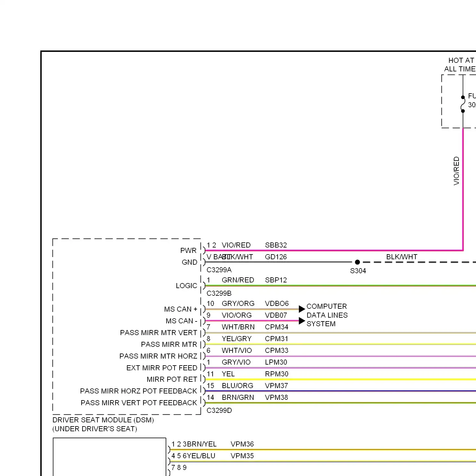Viewport: 476px width, 476px height.
Task: Select the SBB32 circuit code
Action: (x=276, y=245)
